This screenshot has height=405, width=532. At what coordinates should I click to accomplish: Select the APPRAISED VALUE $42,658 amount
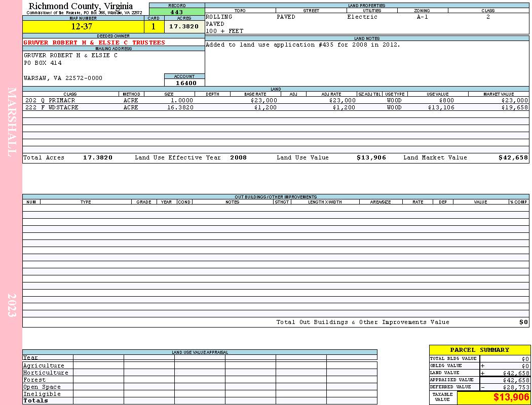[516, 380]
